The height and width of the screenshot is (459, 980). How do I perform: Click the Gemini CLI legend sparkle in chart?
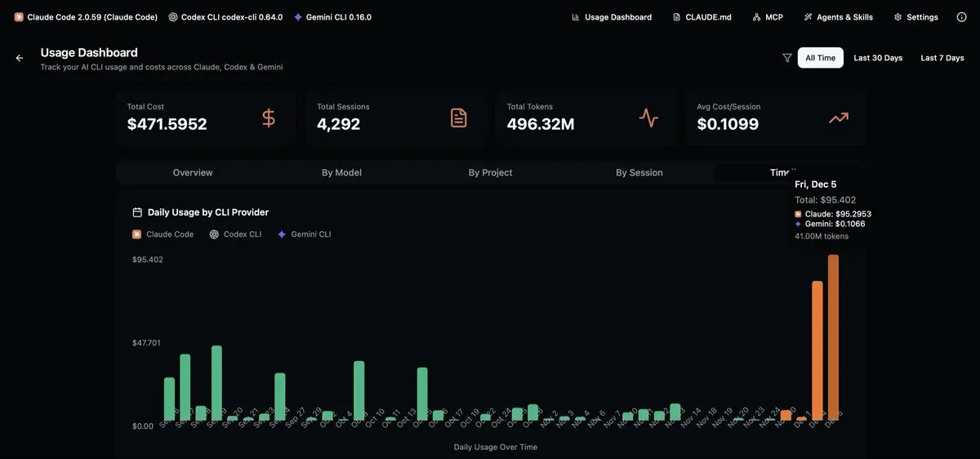(282, 234)
